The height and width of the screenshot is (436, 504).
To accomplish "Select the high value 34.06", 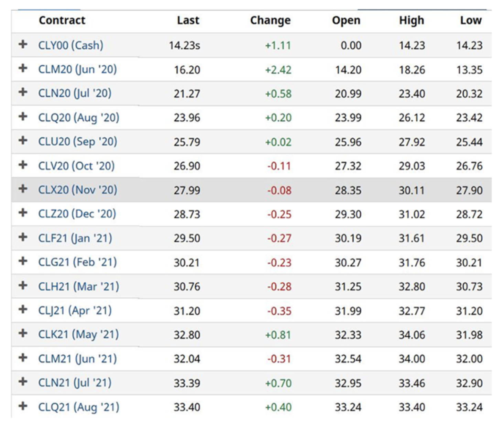I will pyautogui.click(x=412, y=335).
